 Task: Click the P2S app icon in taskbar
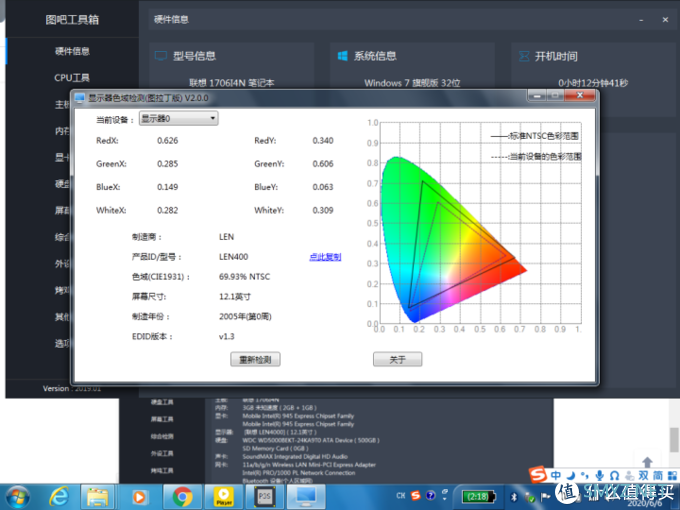point(264,495)
